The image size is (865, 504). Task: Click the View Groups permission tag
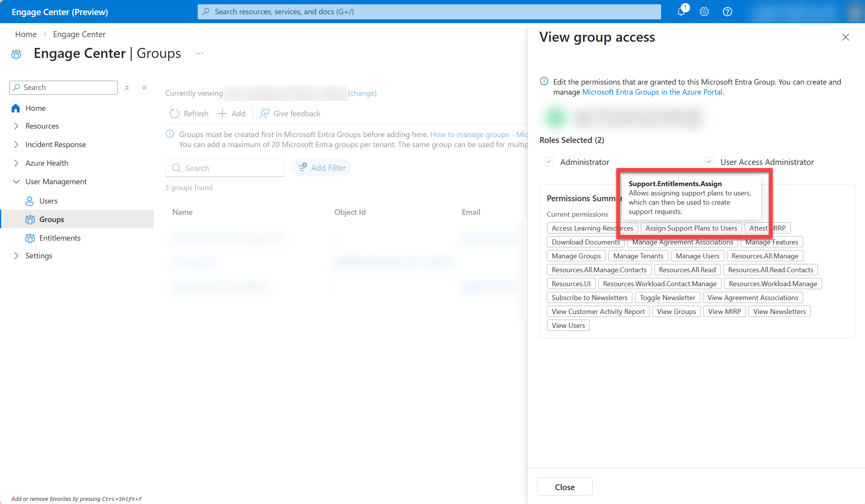coord(677,311)
